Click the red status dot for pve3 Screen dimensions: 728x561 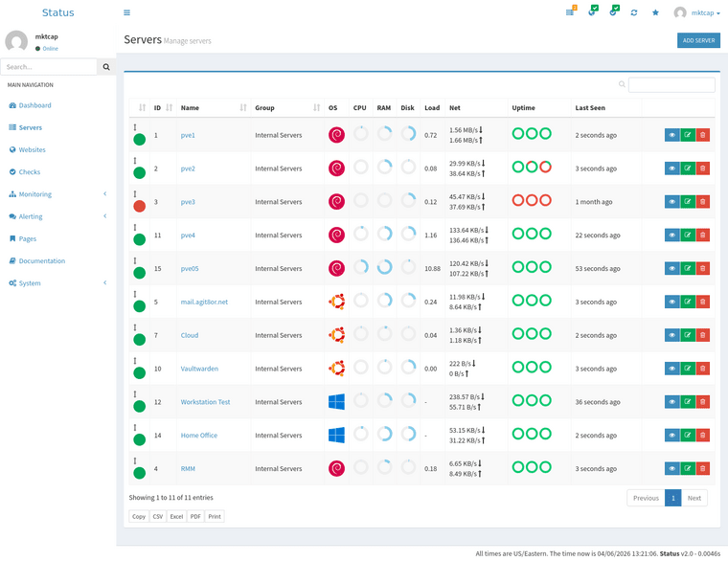coord(139,207)
